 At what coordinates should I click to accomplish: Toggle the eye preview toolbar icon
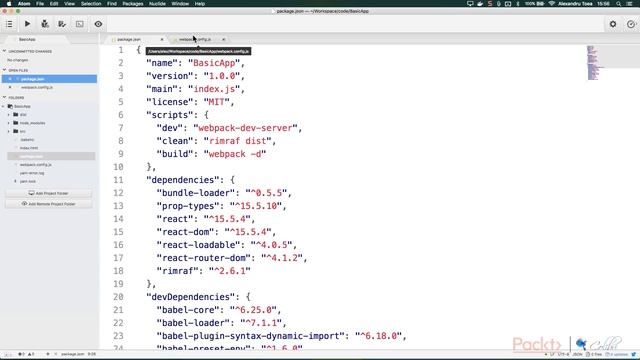98,24
